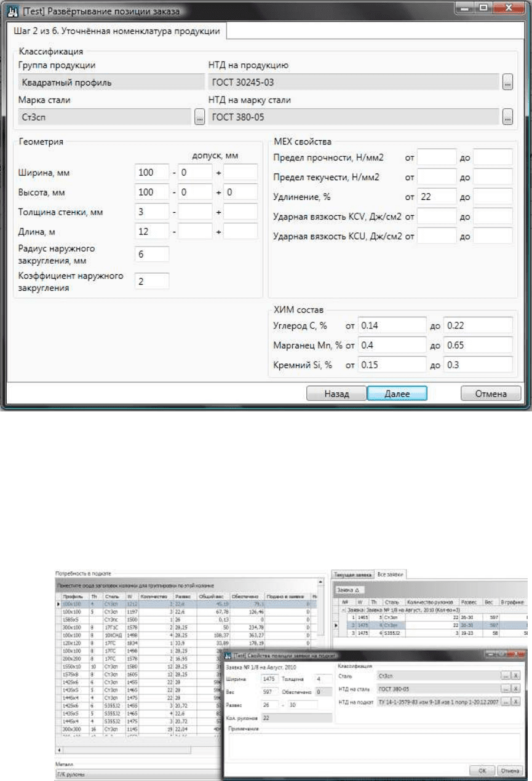
Task: Click the application icon in the wizard title bar
Action: click(x=14, y=10)
